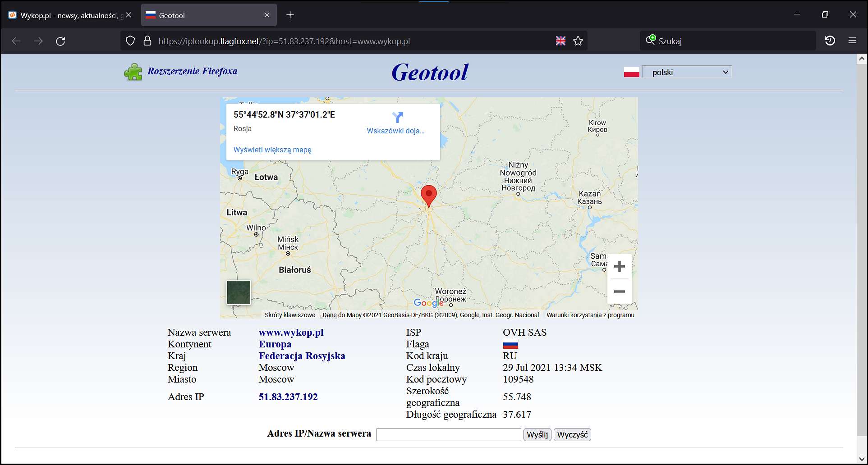868x465 pixels.
Task: Click the scrollbar down arrow
Action: 862,459
